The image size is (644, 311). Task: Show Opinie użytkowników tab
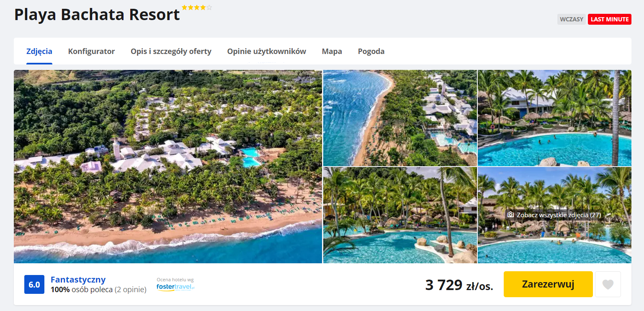267,51
